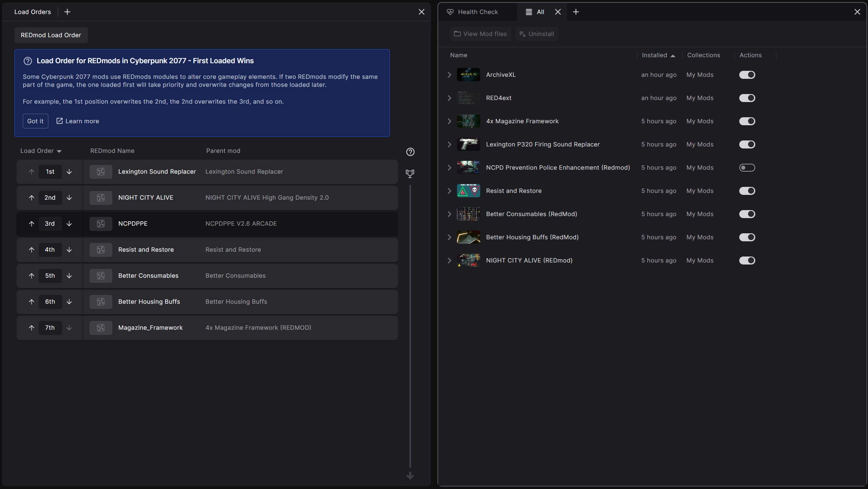Image resolution: width=868 pixels, height=489 pixels.
Task: Move NIGHT CITY ALIVE up in load order
Action: 32,198
